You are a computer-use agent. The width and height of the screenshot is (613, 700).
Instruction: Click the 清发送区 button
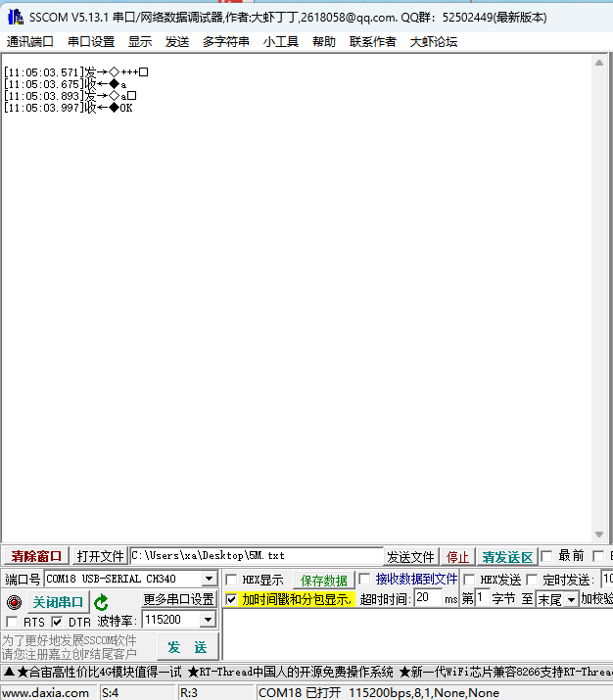coord(507,557)
